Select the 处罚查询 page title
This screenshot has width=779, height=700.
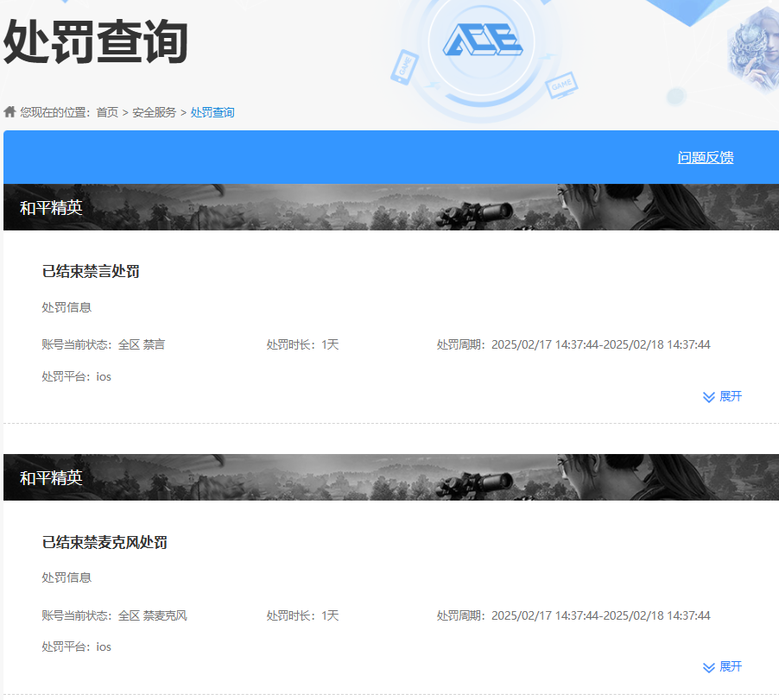click(x=96, y=42)
